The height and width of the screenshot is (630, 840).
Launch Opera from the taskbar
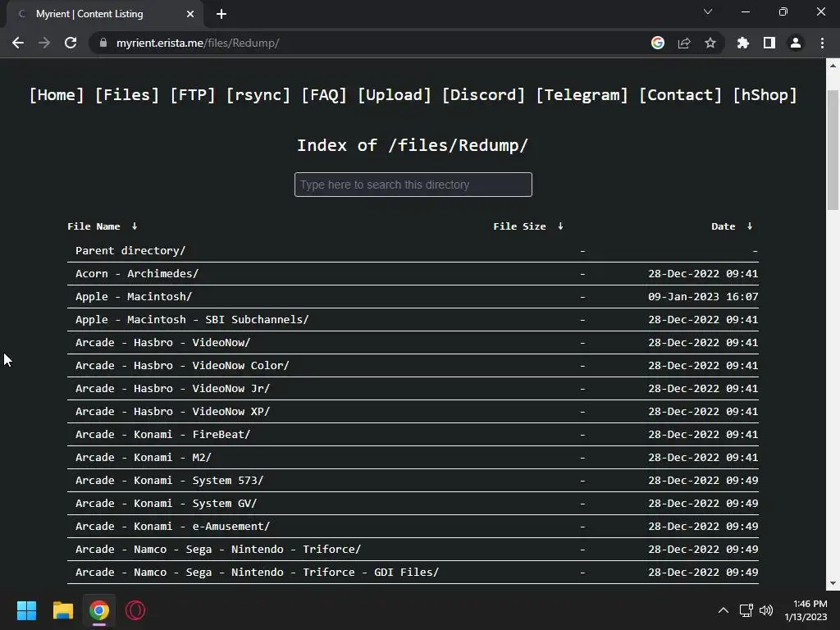click(135, 610)
